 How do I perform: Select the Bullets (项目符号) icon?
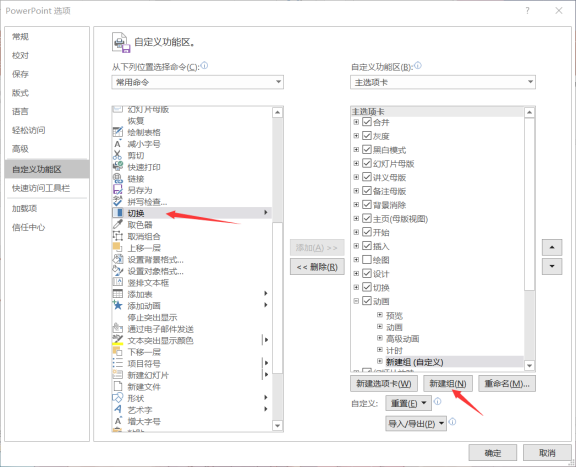[x=118, y=363]
